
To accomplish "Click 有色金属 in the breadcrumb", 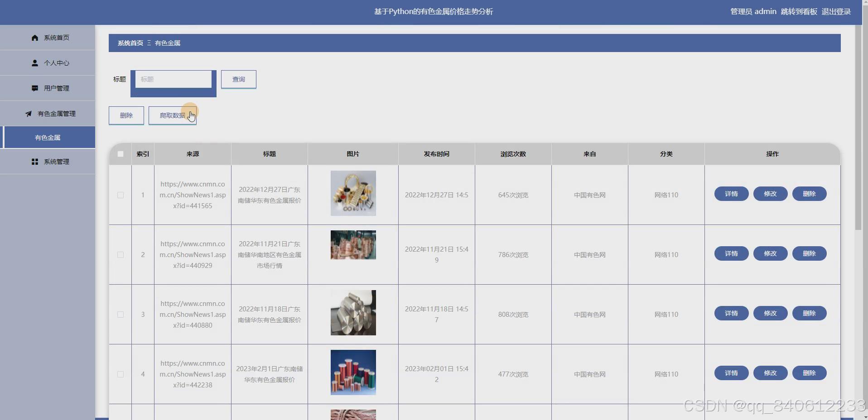I will [168, 43].
